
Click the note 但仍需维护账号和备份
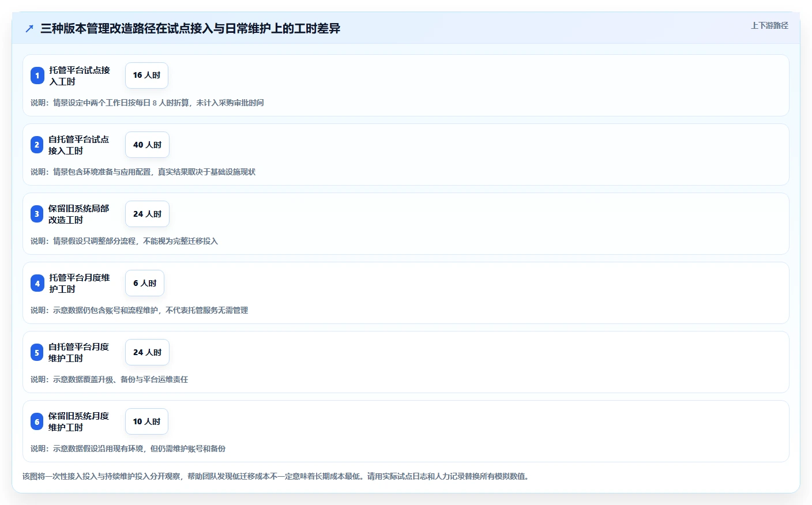[x=128, y=449]
